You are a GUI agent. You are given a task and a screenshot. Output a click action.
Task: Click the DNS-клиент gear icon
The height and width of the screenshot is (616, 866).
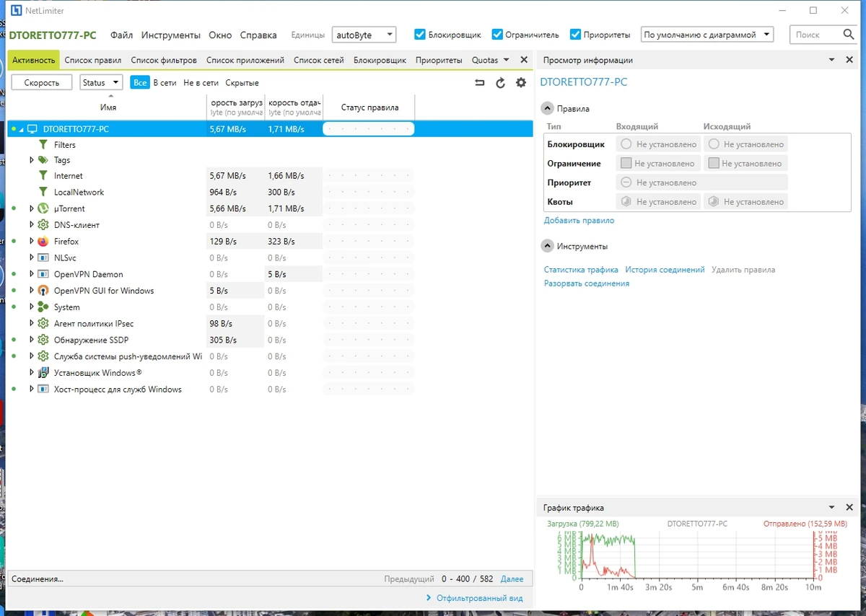coord(43,225)
